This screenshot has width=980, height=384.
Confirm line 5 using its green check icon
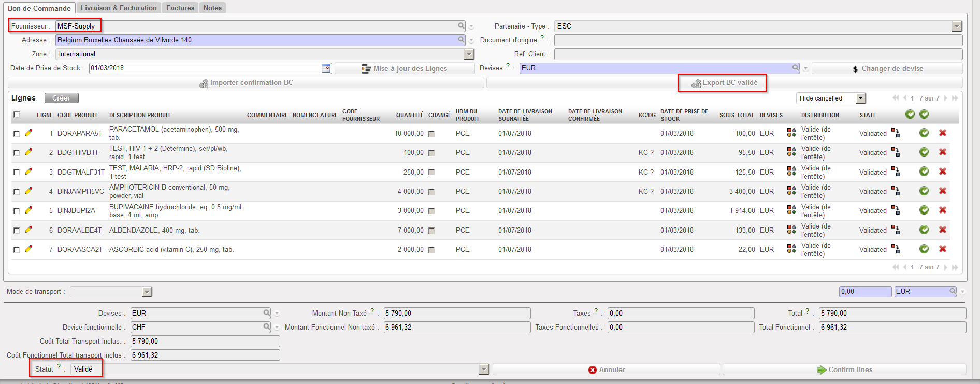pos(924,210)
